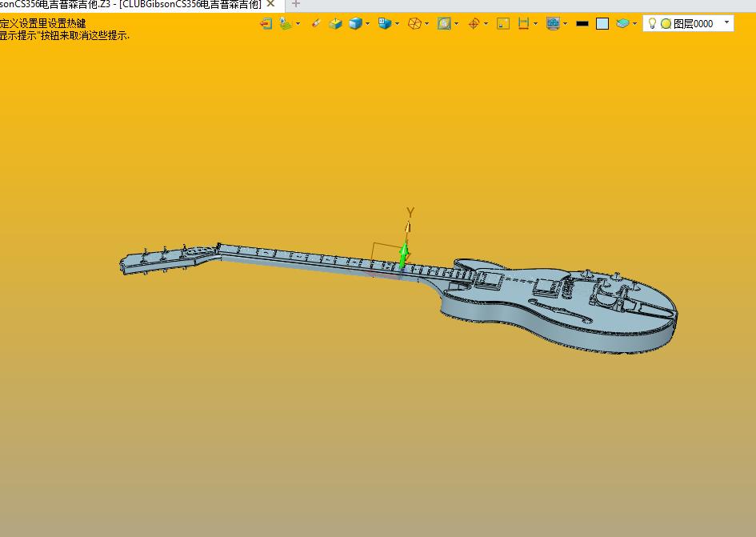Click the light blue face color swatch

point(602,24)
